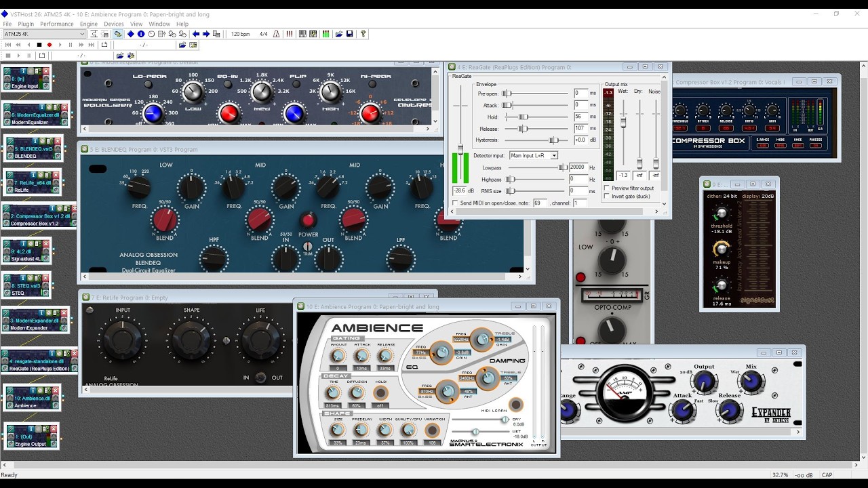The image size is (868, 488).
Task: Close the ReLife_x64.dll node with red X
Action: pyautogui.click(x=56, y=174)
